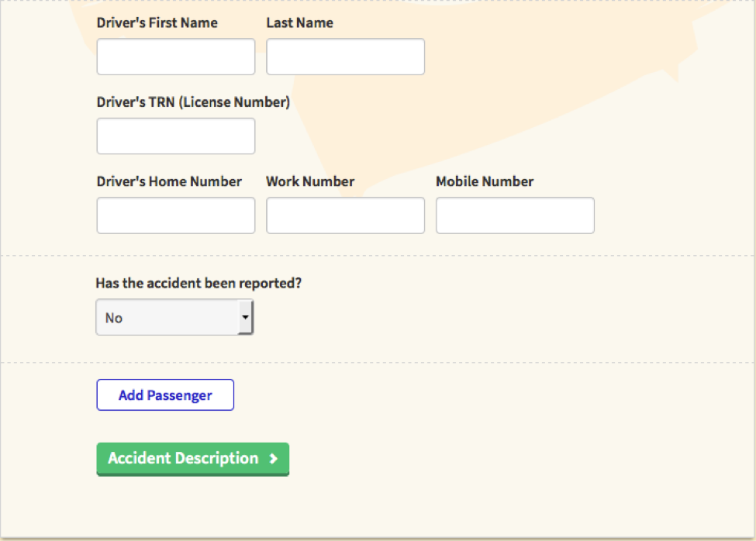Click the 'Last Name' label text
The image size is (756, 541).
tap(299, 23)
